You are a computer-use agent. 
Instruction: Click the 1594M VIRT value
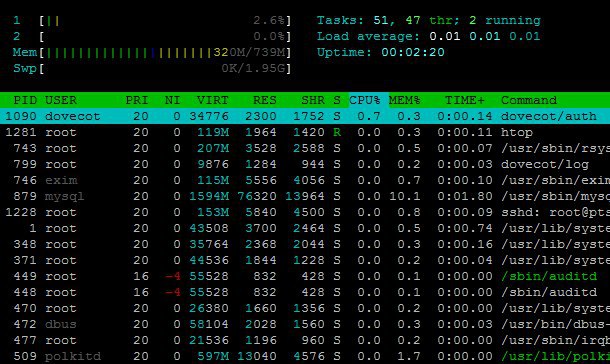click(209, 196)
